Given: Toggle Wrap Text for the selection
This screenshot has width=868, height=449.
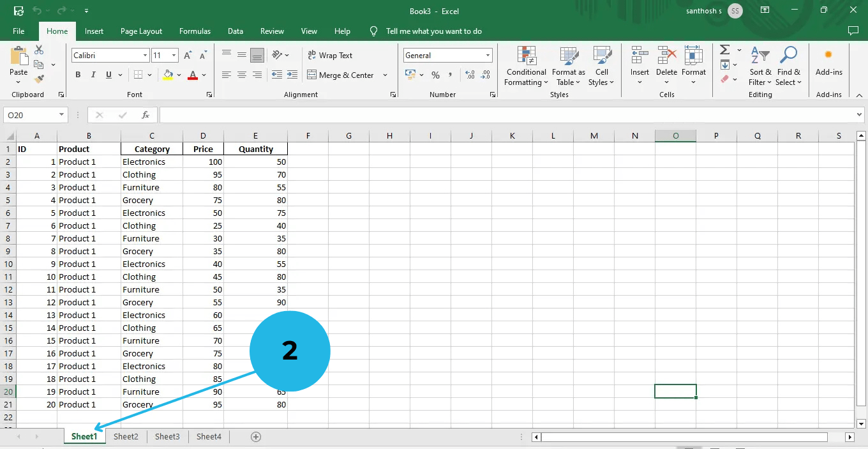Looking at the screenshot, I should pyautogui.click(x=330, y=55).
